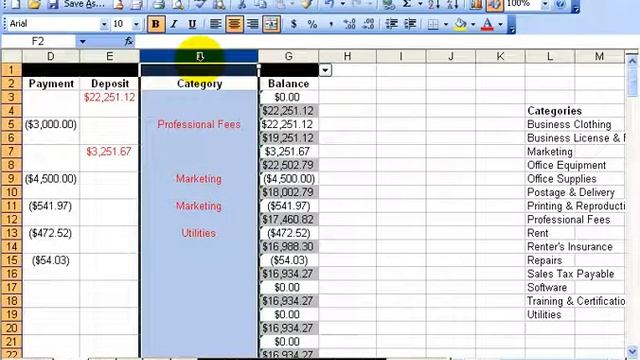Click the vertical scrollbar up arrow
640x360 pixels.
click(x=632, y=61)
